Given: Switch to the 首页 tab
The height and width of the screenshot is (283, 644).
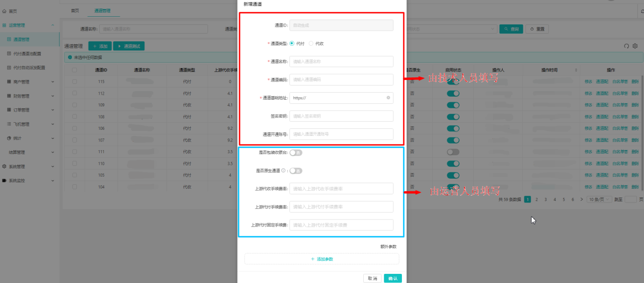Looking at the screenshot, I should tap(75, 11).
